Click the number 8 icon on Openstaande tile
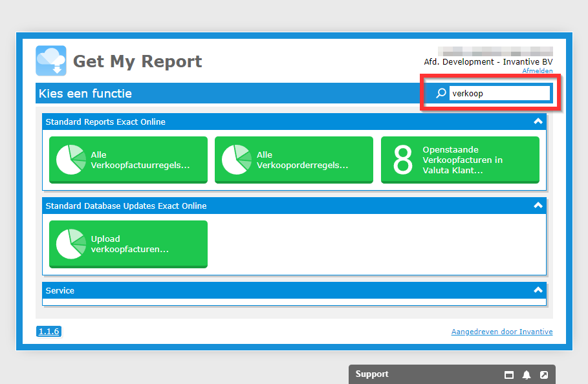 click(403, 160)
